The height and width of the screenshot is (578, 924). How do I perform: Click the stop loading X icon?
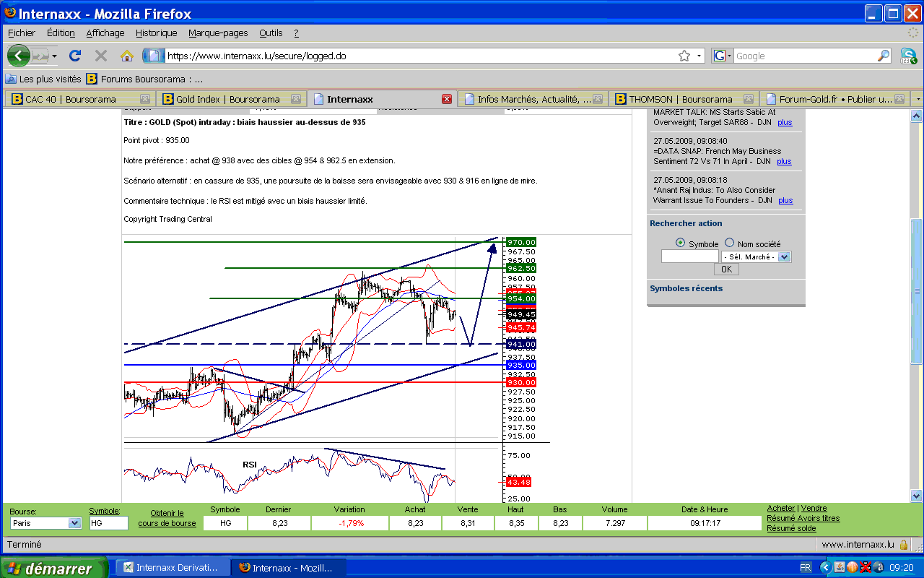click(x=101, y=56)
